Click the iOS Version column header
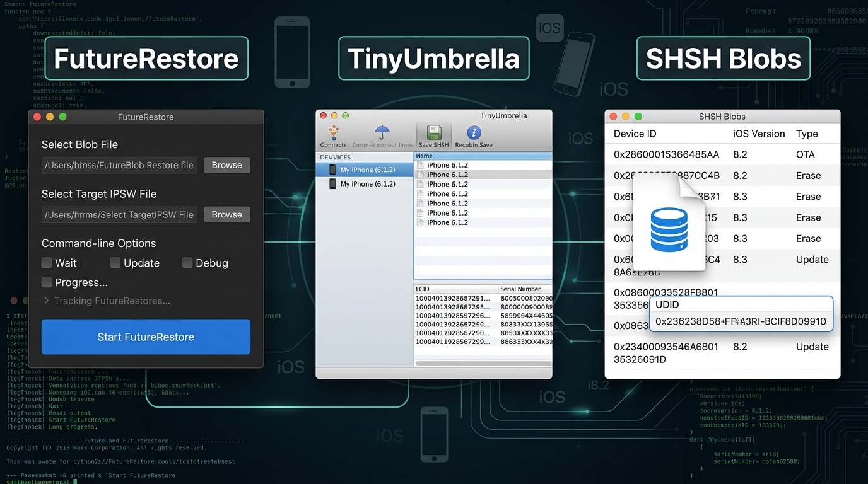868x484 pixels. [759, 134]
